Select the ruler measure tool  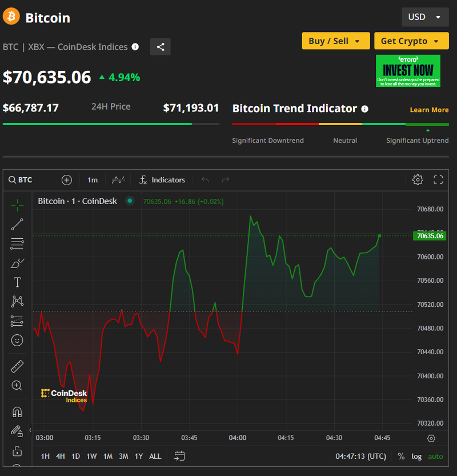click(x=17, y=366)
